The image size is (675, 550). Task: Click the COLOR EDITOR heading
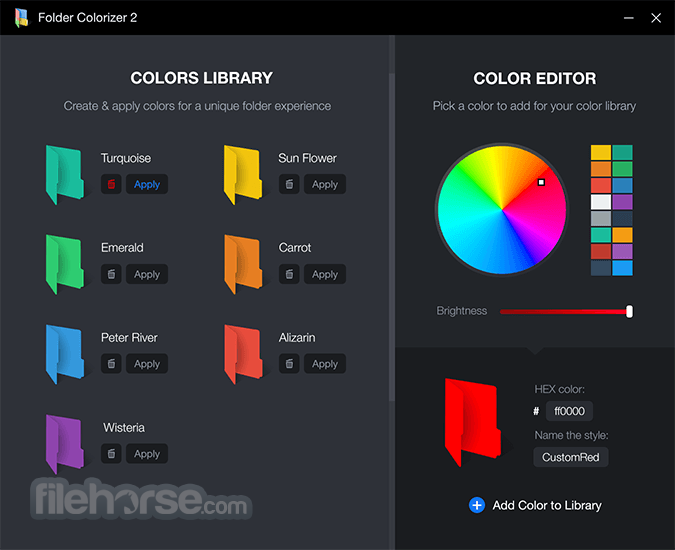click(535, 79)
